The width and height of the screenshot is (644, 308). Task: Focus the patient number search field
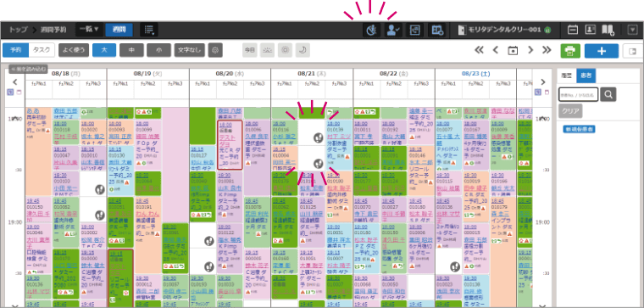[x=578, y=94]
